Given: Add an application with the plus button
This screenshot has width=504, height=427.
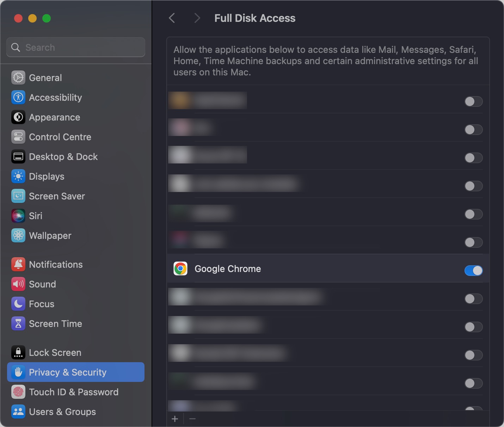Looking at the screenshot, I should pos(175,419).
